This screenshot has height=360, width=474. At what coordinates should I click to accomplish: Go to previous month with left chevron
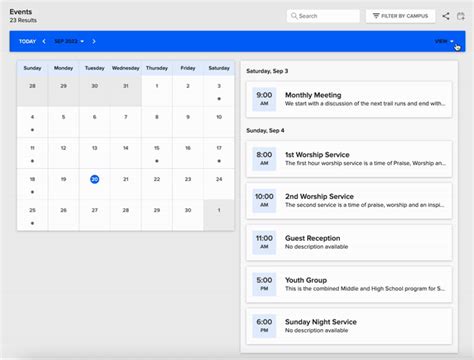tap(44, 41)
